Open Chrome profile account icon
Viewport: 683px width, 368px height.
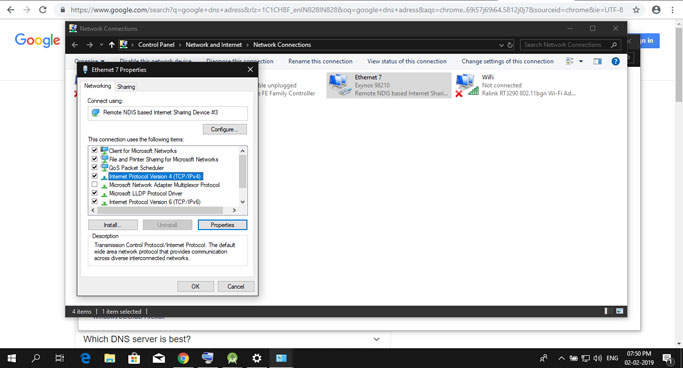656,10
